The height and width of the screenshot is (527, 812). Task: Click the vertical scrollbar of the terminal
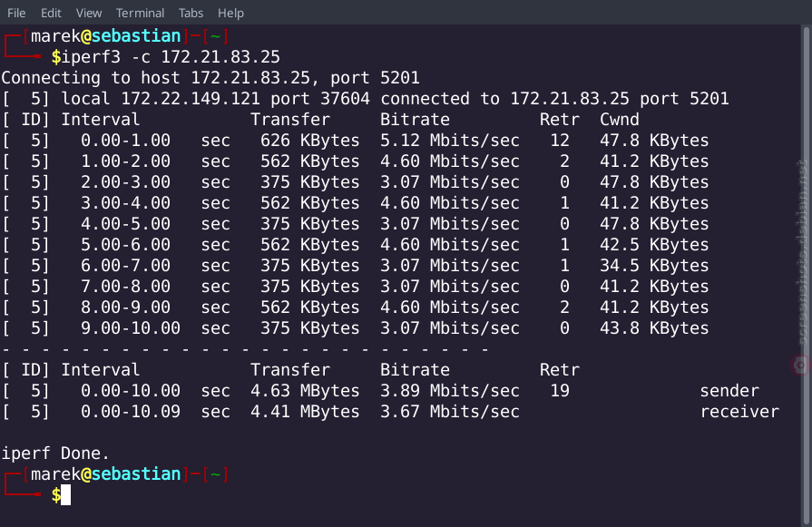[x=807, y=274]
